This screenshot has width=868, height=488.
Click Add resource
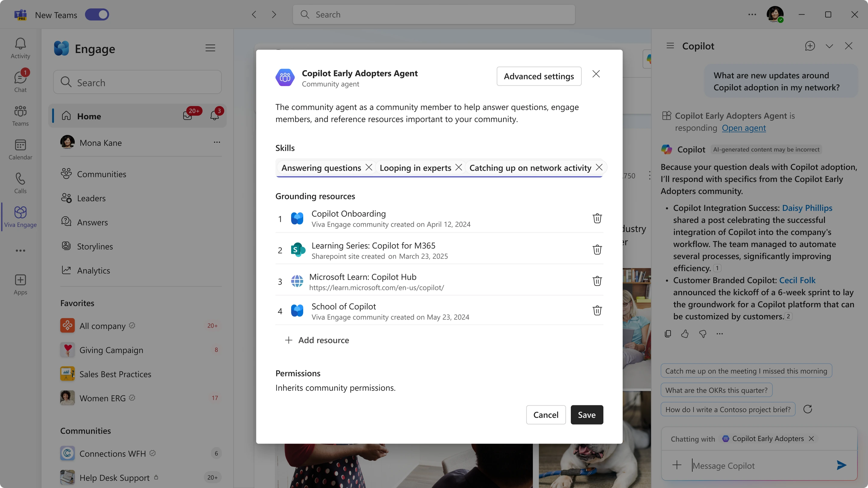317,340
